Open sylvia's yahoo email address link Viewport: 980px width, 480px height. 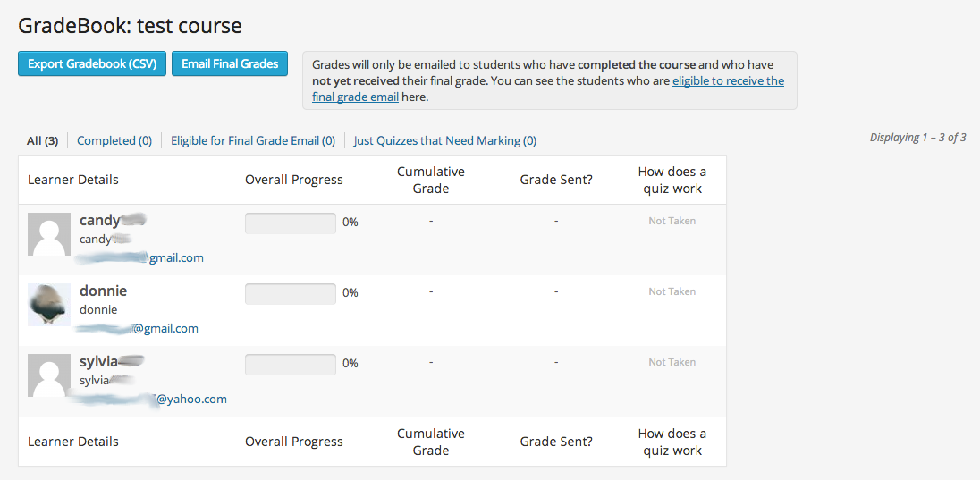coord(152,399)
